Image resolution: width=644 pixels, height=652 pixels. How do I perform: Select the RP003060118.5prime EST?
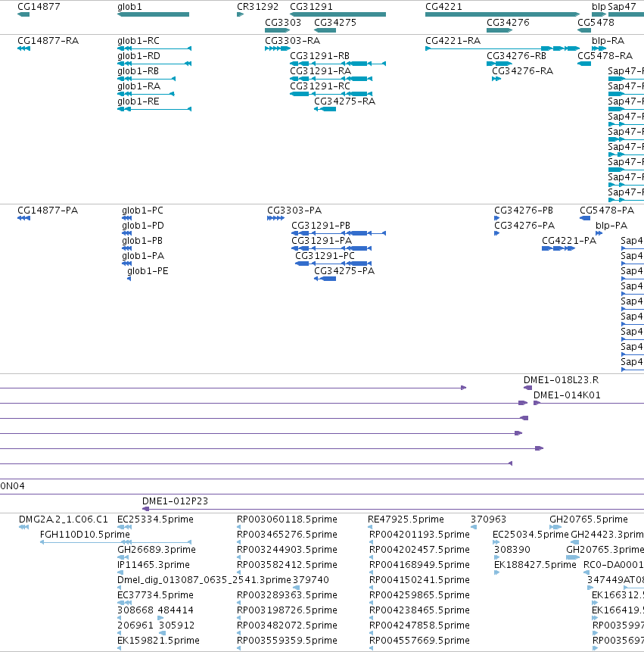click(239, 527)
